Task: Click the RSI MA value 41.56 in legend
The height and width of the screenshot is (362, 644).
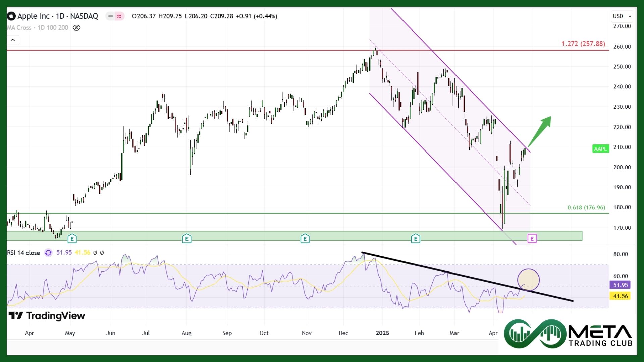Action: click(x=83, y=252)
